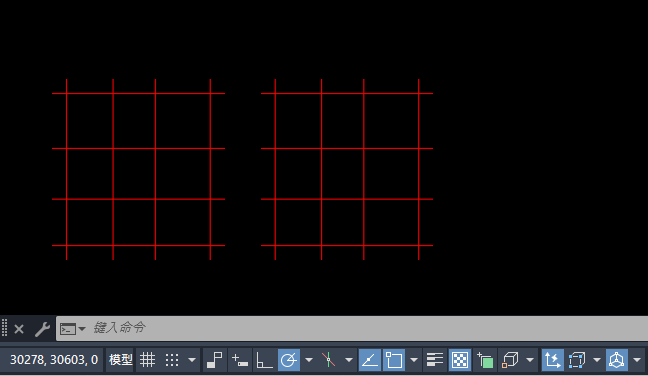Toggle lineweight display icon
Image resolution: width=648 pixels, height=376 pixels.
(435, 360)
